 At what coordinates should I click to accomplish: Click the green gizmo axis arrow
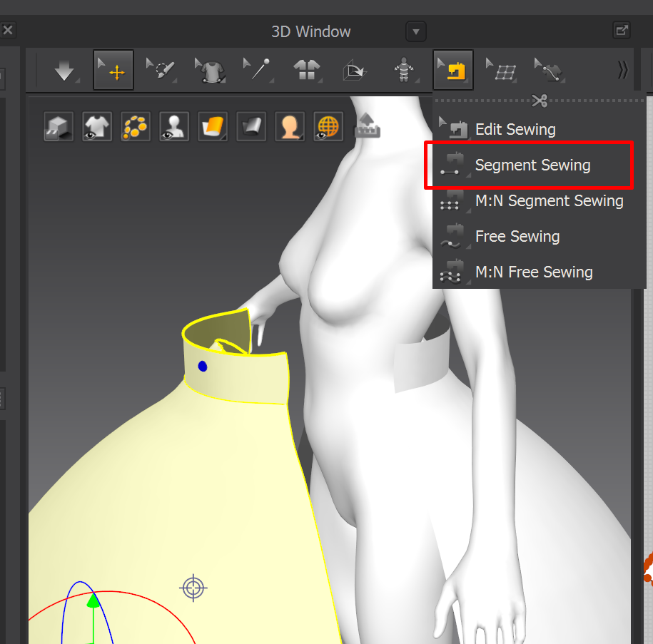(x=93, y=601)
